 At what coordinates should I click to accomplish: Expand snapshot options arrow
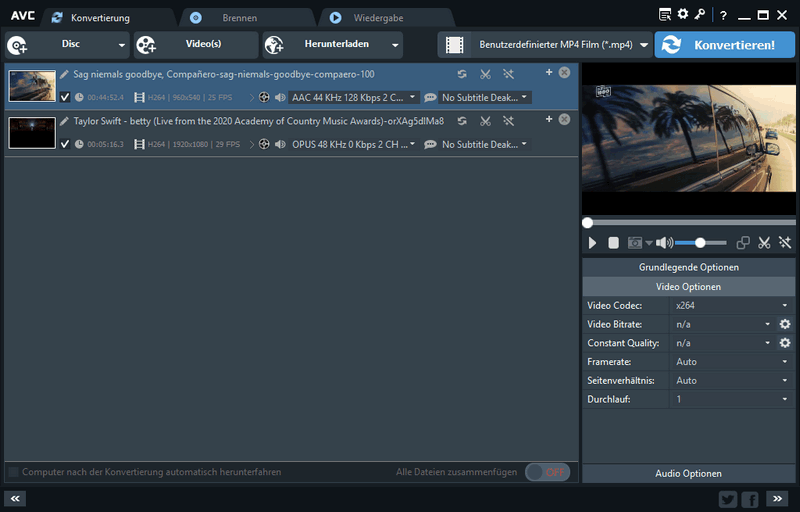[x=649, y=243]
